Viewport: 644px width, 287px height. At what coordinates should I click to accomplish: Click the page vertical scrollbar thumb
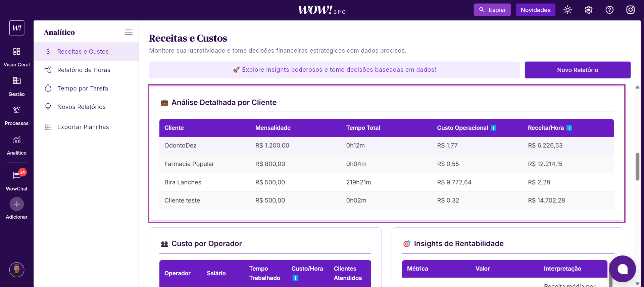(637, 167)
